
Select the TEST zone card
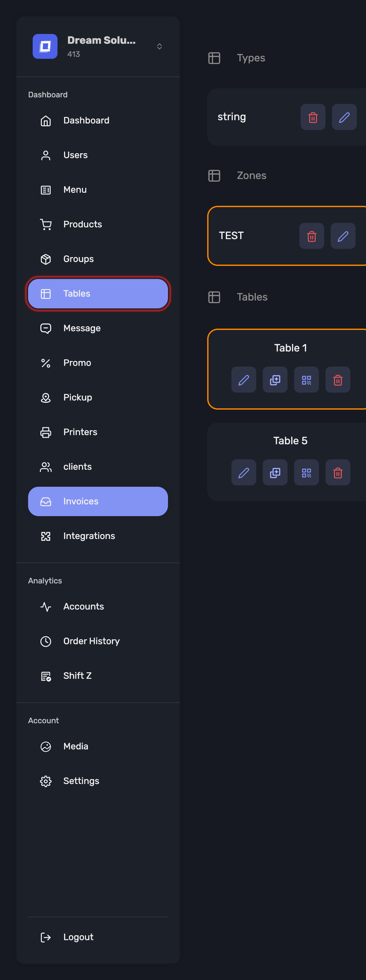[287, 236]
